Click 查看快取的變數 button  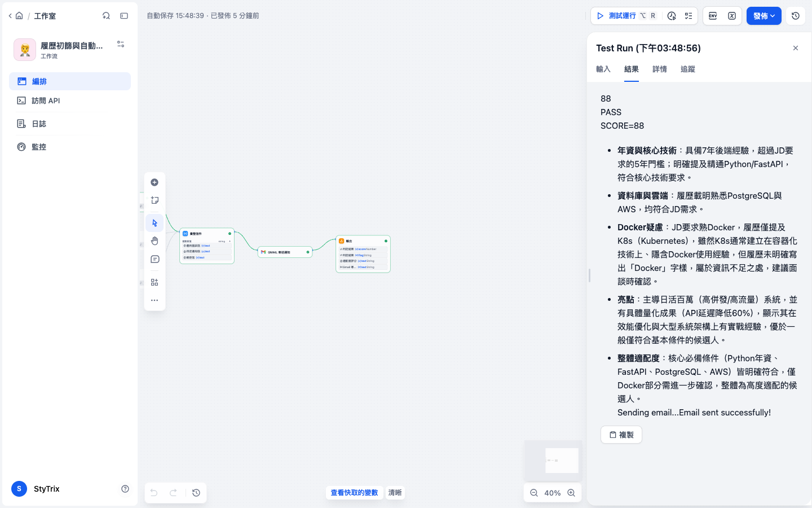pyautogui.click(x=354, y=493)
